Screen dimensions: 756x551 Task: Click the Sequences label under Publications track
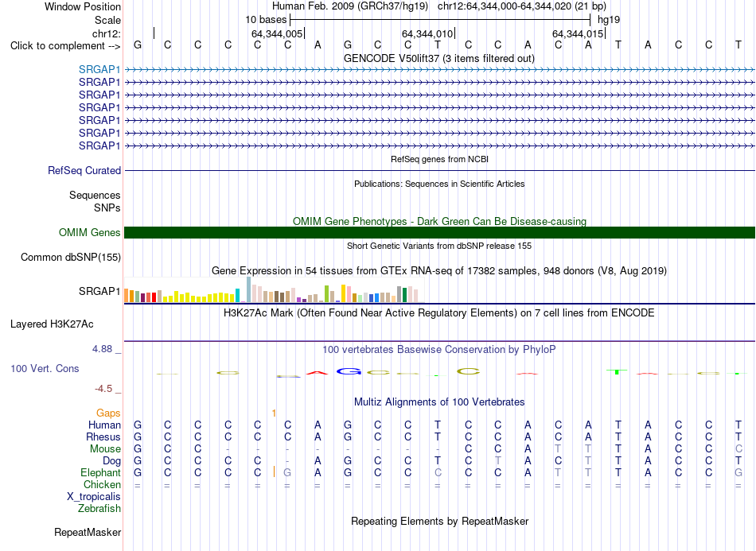tap(95, 195)
